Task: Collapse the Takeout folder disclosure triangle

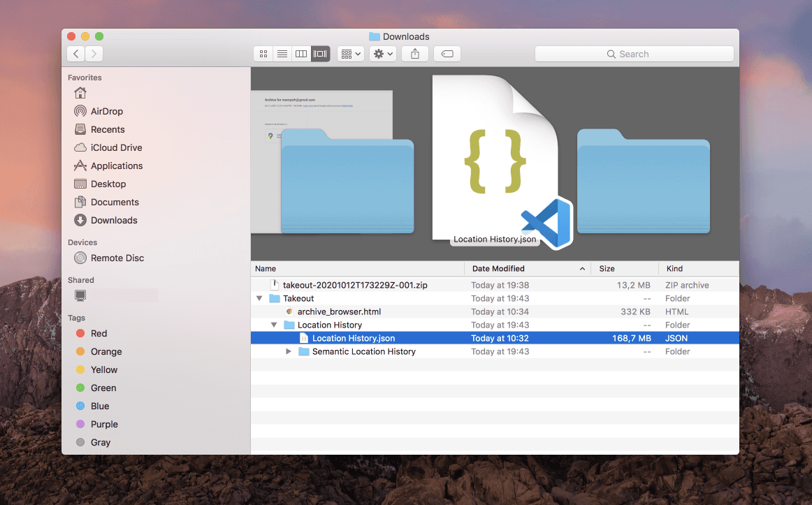Action: [260, 298]
